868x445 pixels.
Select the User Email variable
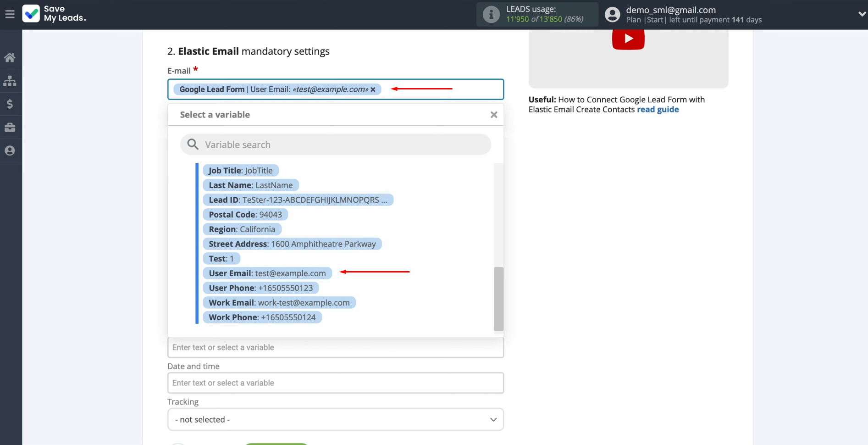coord(267,273)
